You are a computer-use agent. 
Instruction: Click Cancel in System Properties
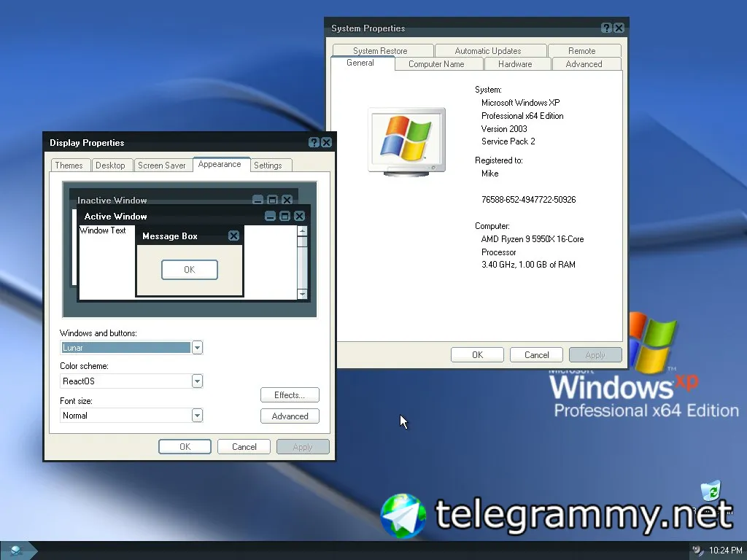click(x=536, y=355)
